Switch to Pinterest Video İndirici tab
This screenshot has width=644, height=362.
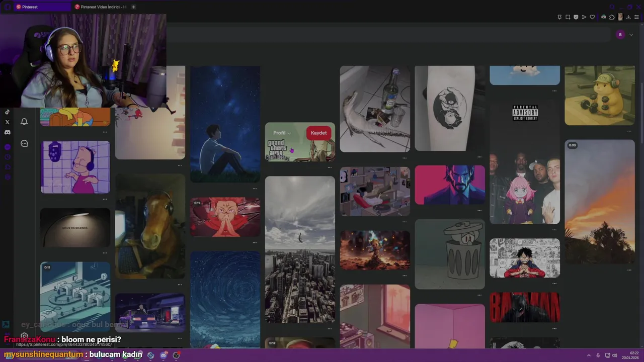click(x=100, y=7)
